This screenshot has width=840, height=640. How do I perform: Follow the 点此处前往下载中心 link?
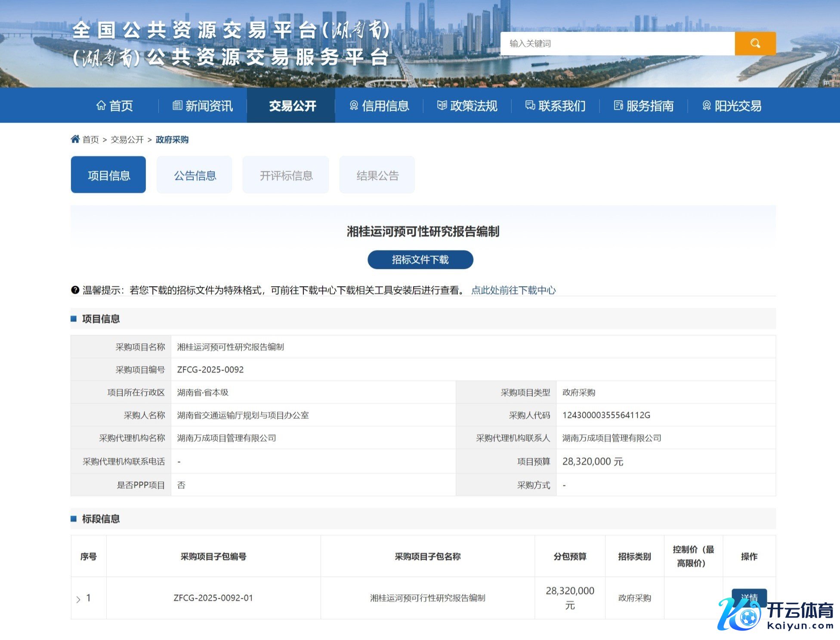[513, 290]
